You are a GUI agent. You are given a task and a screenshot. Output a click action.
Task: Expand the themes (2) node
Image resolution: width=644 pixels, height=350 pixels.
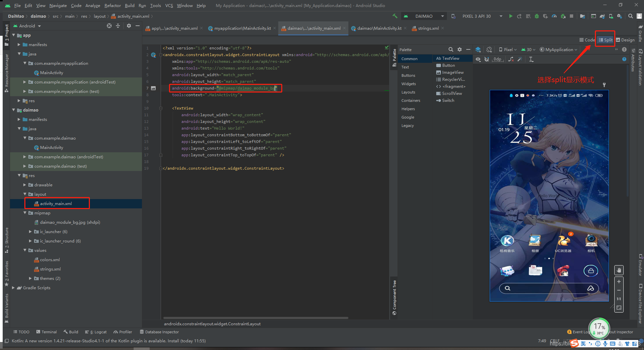(30, 278)
